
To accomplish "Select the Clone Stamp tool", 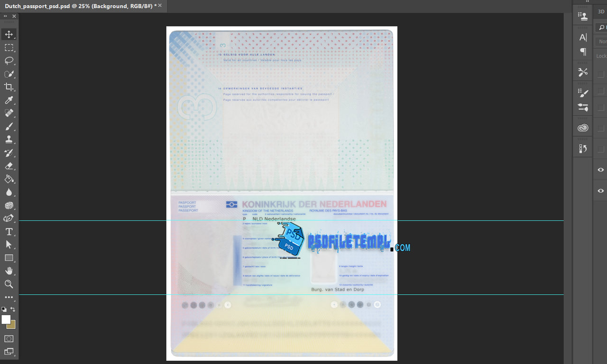I will [9, 140].
